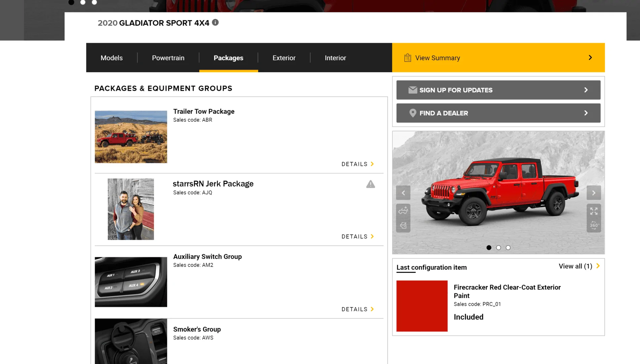Click Sales code: AM2 text
640x364 pixels.
(x=193, y=265)
